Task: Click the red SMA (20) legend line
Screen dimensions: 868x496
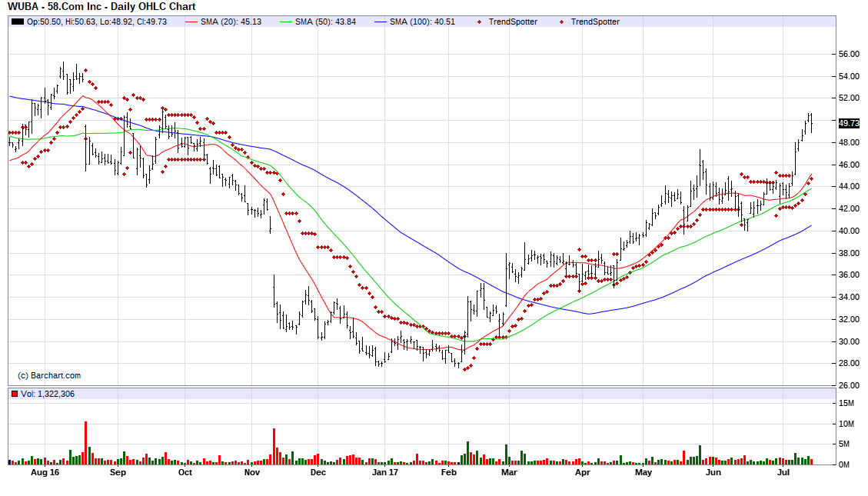Action: [x=191, y=22]
